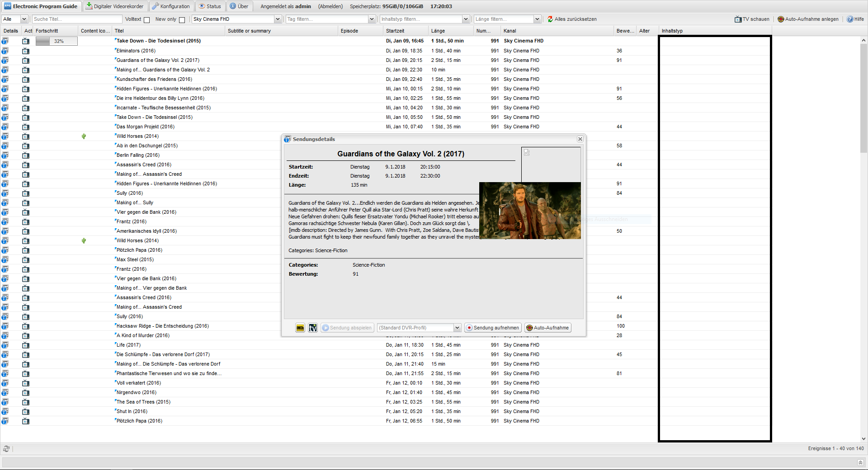Screen dimensions: 868x470
Task: Enable the New only checkbox
Action: pyautogui.click(x=182, y=19)
